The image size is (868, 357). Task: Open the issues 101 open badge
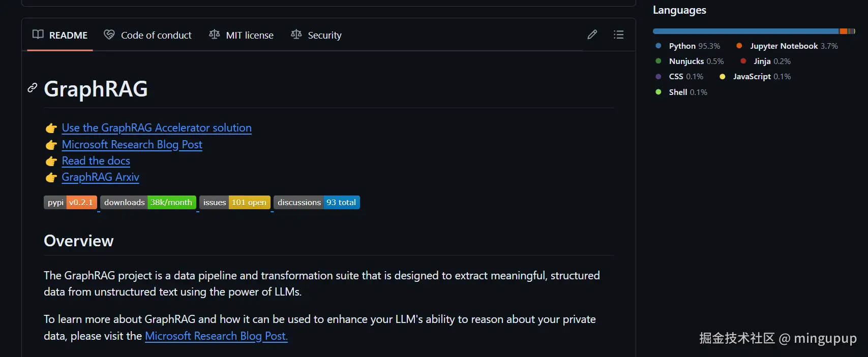234,203
